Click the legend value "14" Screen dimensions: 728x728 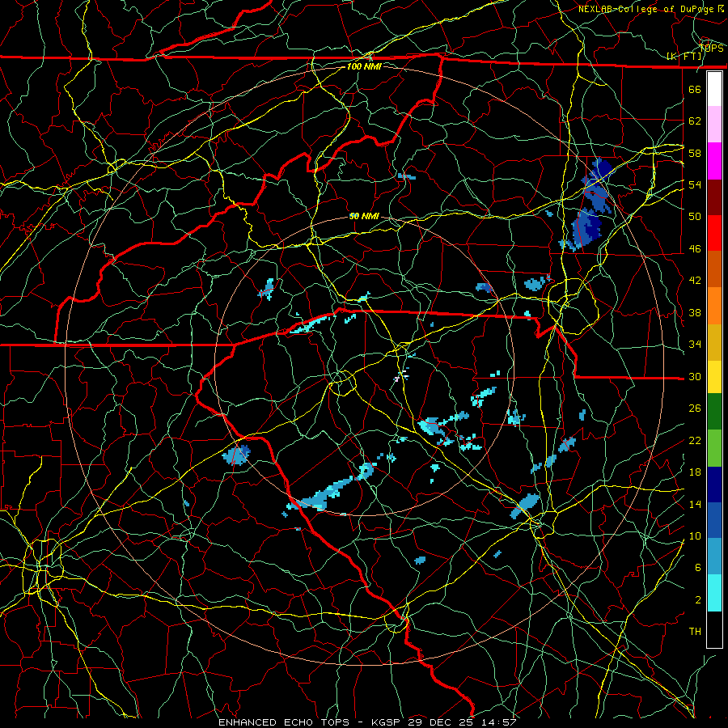[695, 504]
